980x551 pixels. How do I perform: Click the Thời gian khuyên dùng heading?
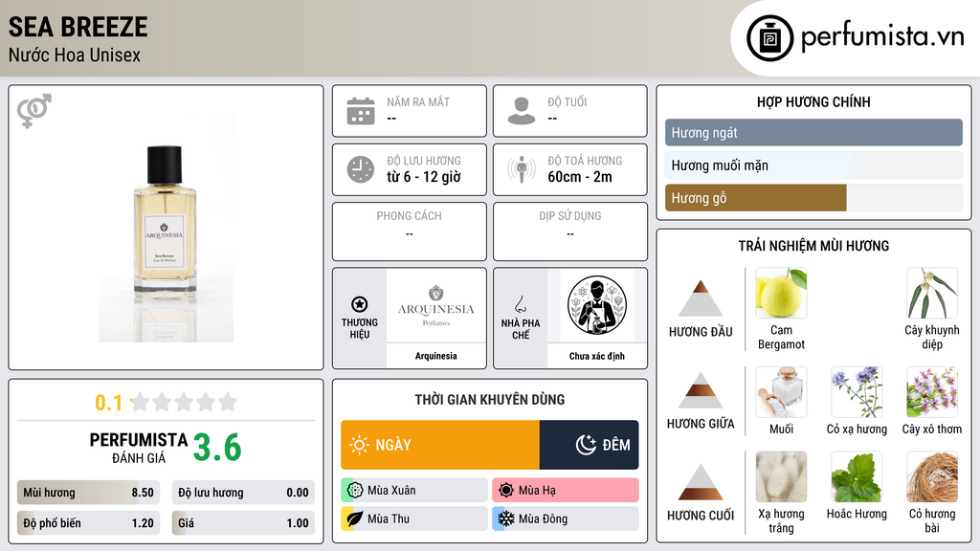point(490,400)
